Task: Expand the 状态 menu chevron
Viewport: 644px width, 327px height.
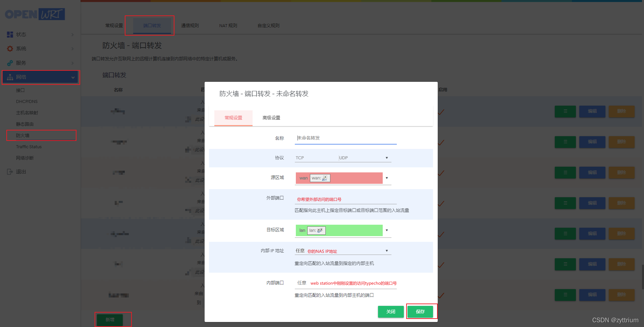Action: (x=72, y=35)
